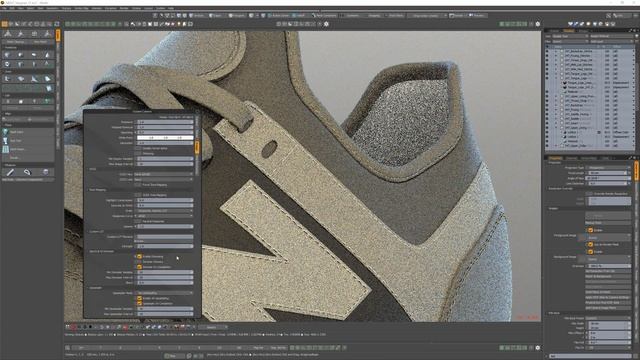This screenshot has width=640, height=360.
Task: Click the first gray button below the rotation field in properties
Action: 609,271
